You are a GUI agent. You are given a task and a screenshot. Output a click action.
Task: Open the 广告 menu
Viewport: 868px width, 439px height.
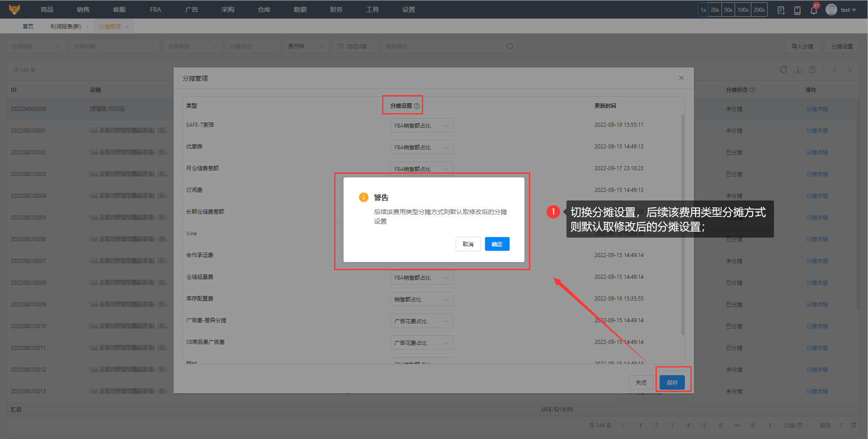pyautogui.click(x=192, y=10)
